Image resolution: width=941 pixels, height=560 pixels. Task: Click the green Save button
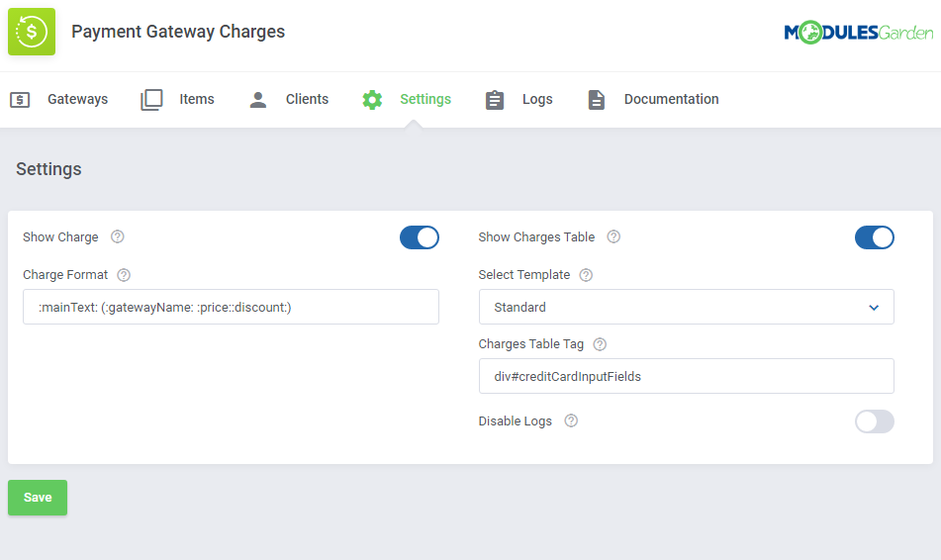click(38, 498)
